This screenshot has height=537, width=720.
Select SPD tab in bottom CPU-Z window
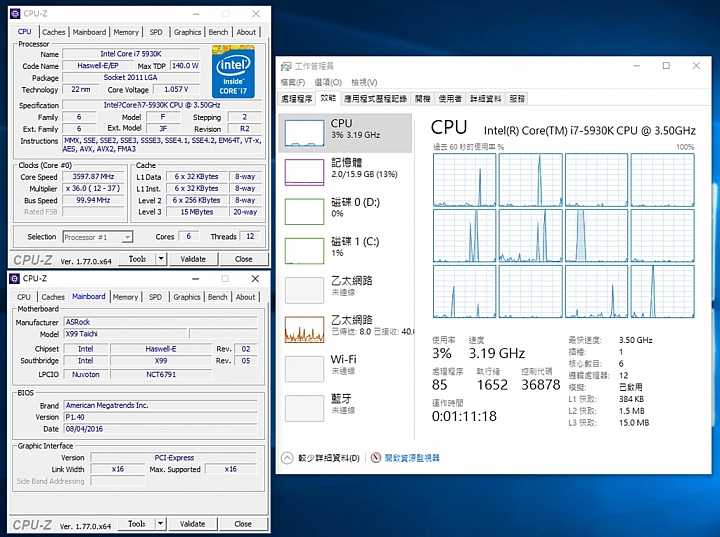pyautogui.click(x=156, y=297)
